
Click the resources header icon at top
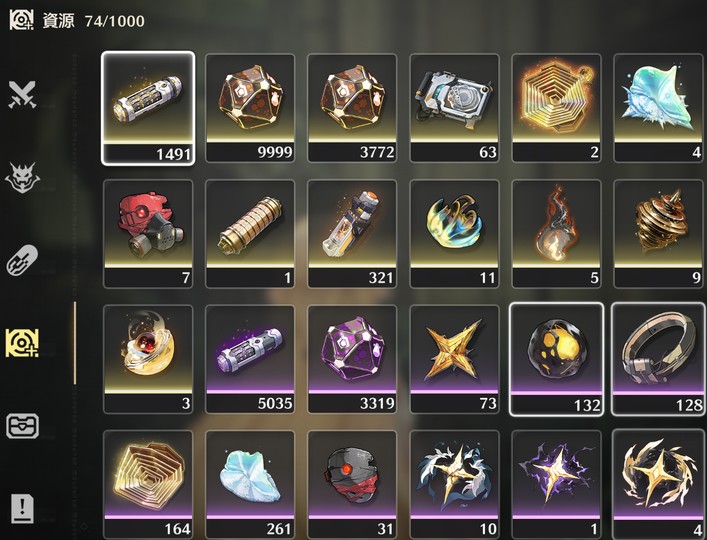point(21,20)
